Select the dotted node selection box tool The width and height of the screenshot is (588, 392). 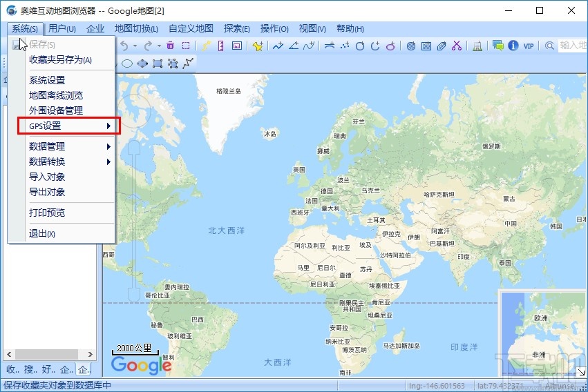click(x=173, y=63)
